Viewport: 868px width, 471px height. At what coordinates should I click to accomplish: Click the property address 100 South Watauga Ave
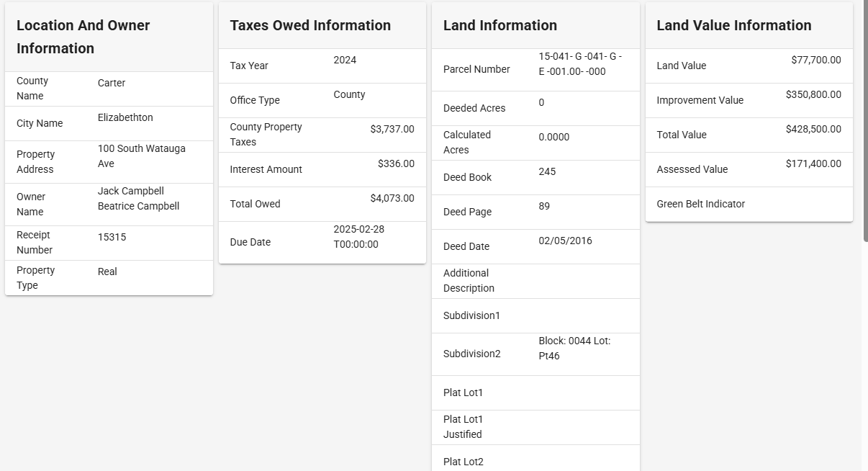[141, 156]
